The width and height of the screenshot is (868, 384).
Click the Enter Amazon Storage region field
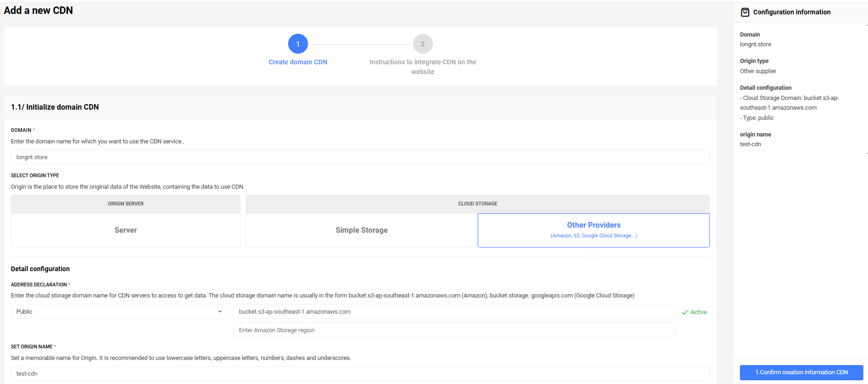(455, 330)
